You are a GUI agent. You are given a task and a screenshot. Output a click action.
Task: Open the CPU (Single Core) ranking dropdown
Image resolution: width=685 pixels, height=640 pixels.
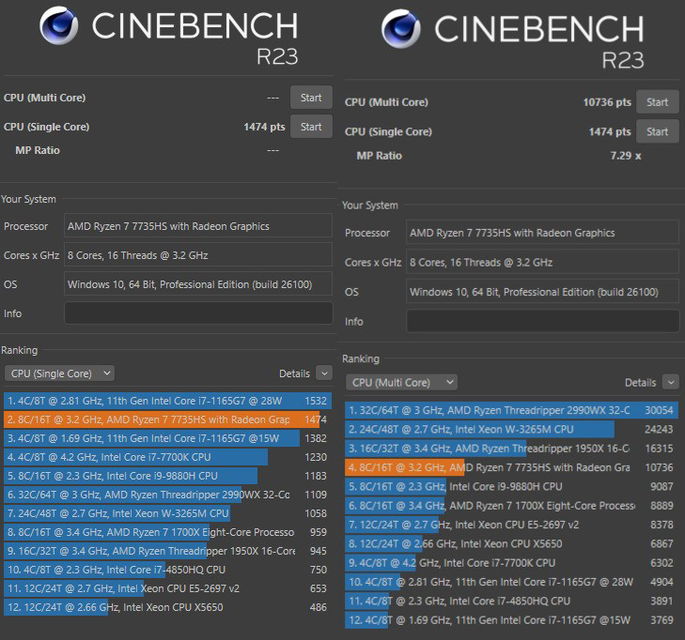click(x=59, y=373)
